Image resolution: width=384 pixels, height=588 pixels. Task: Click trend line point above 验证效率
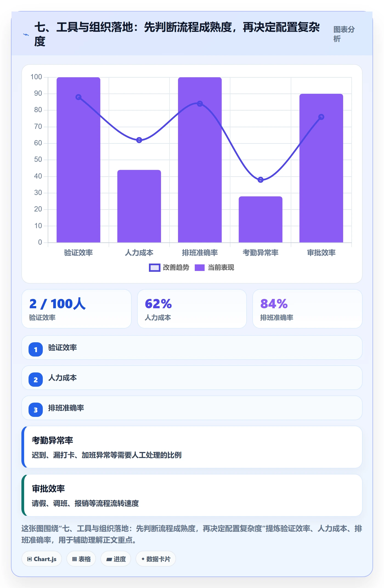78,97
